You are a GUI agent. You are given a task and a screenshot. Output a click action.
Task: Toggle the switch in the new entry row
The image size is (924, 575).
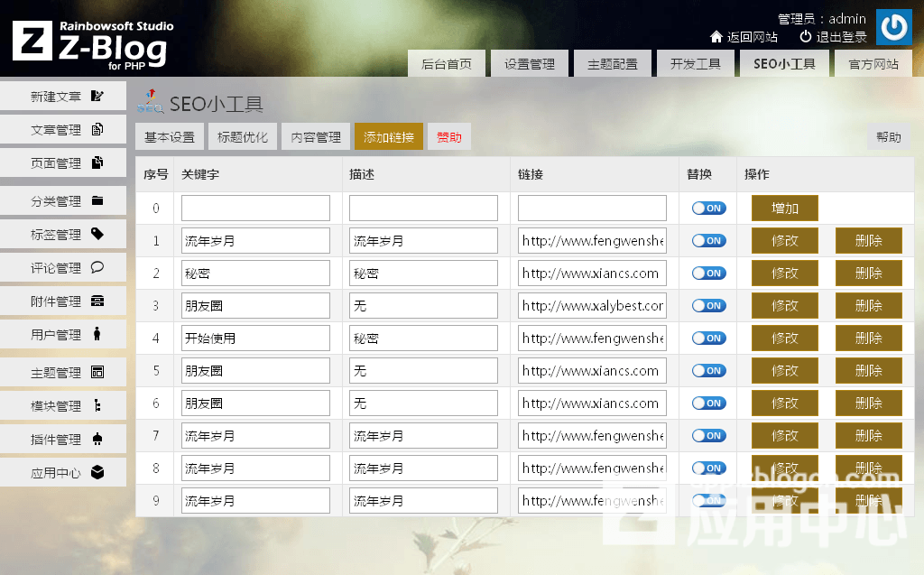(x=707, y=208)
